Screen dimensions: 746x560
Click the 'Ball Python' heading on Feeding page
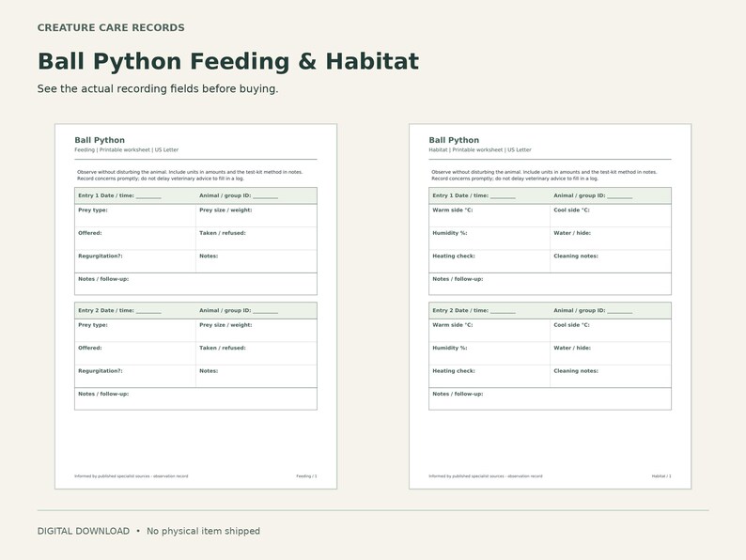tap(100, 140)
